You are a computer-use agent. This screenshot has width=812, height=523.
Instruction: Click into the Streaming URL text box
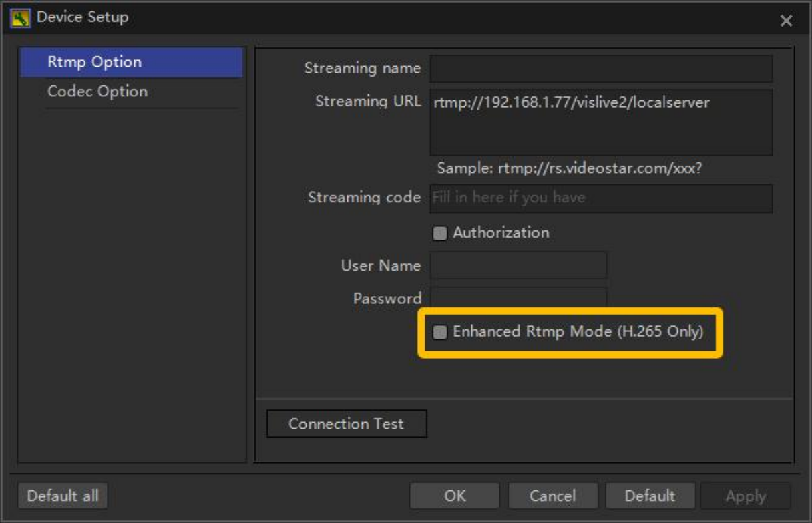(601, 122)
